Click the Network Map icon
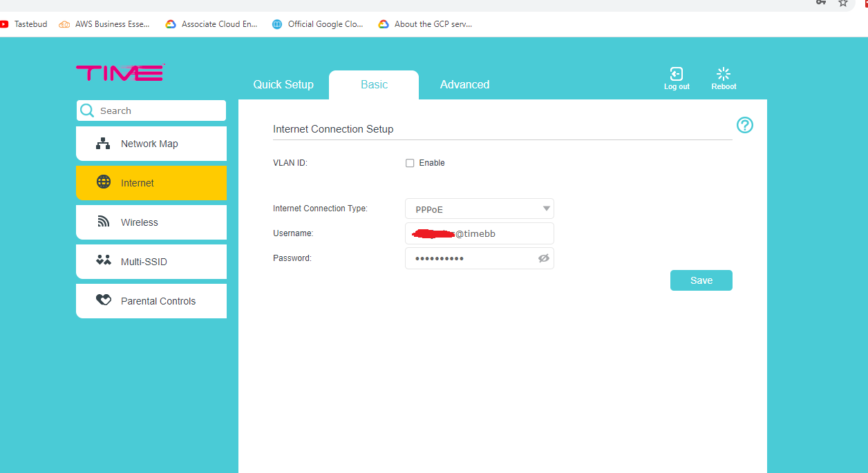 coord(103,144)
